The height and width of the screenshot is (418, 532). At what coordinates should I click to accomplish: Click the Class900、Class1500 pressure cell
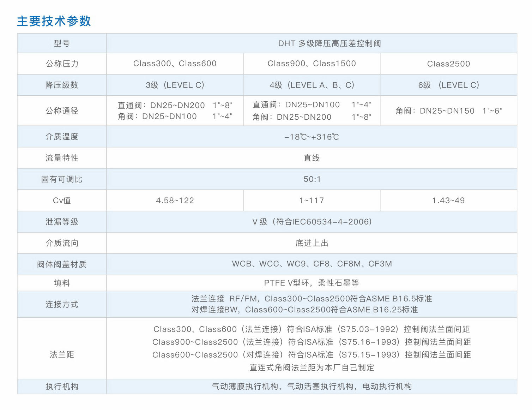tap(312, 64)
